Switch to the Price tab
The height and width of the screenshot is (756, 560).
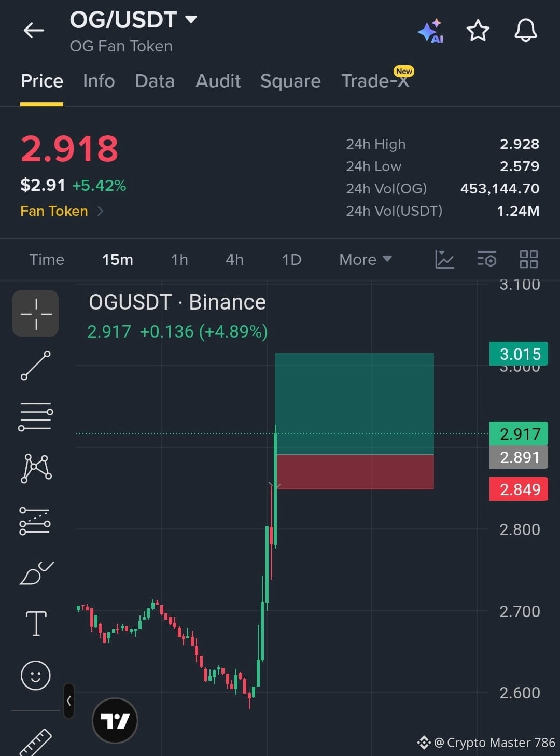pos(42,81)
